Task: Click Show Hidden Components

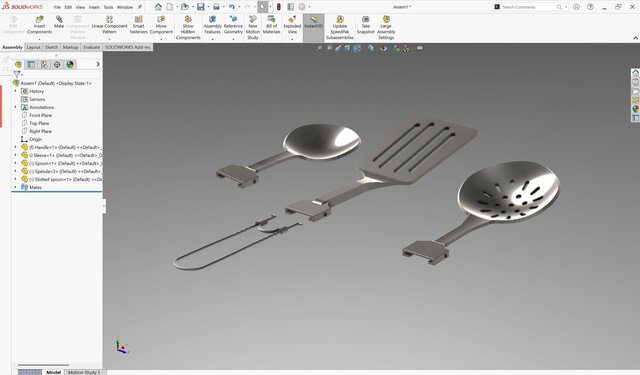Action: pyautogui.click(x=188, y=28)
